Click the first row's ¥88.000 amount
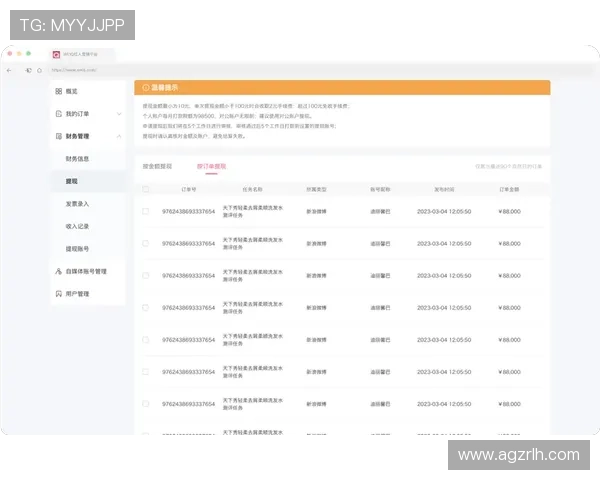The height and width of the screenshot is (480, 600). pyautogui.click(x=509, y=212)
